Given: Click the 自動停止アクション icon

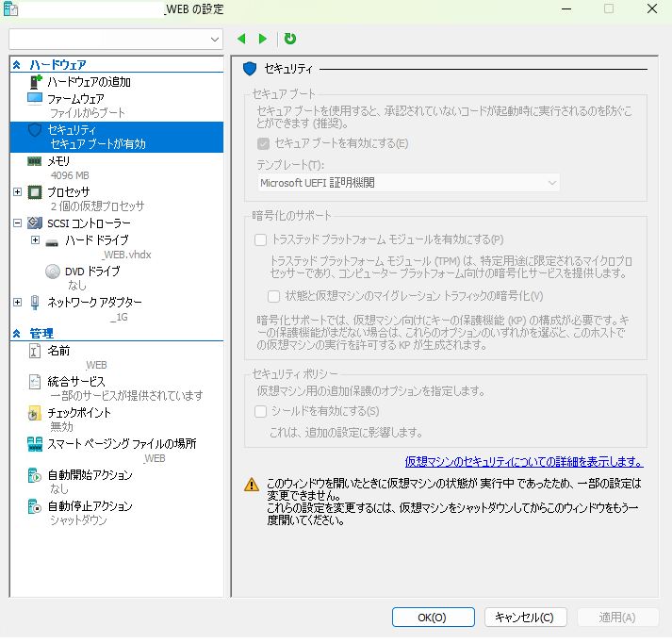Looking at the screenshot, I should (34, 506).
